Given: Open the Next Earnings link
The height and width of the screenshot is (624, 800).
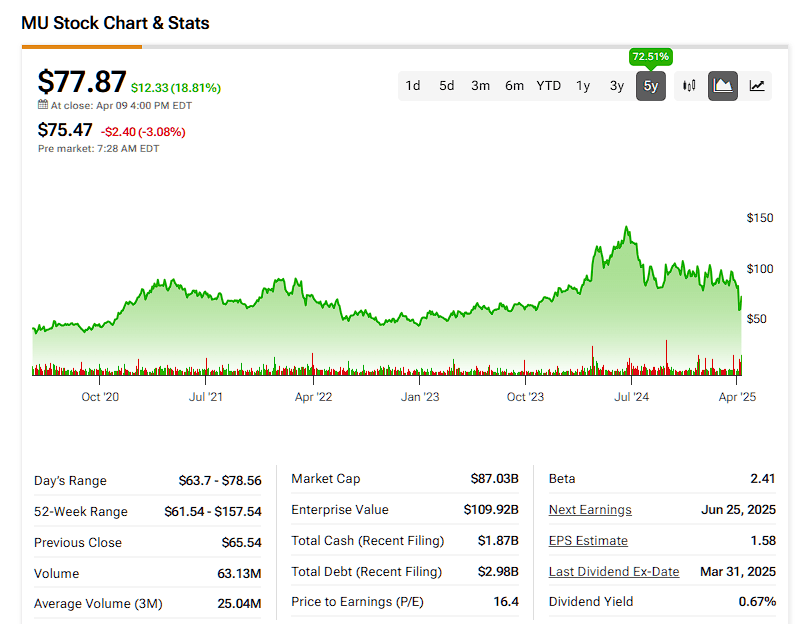Looking at the screenshot, I should click(590, 510).
